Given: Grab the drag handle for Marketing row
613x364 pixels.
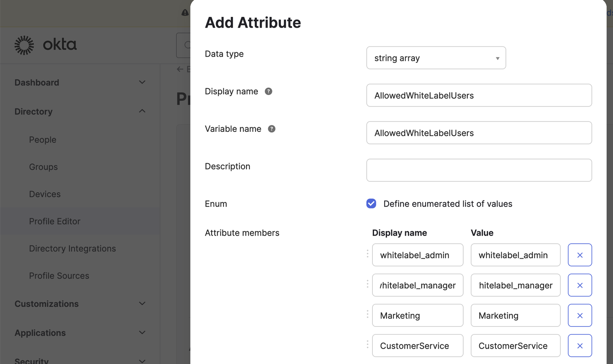Looking at the screenshot, I should tap(367, 314).
